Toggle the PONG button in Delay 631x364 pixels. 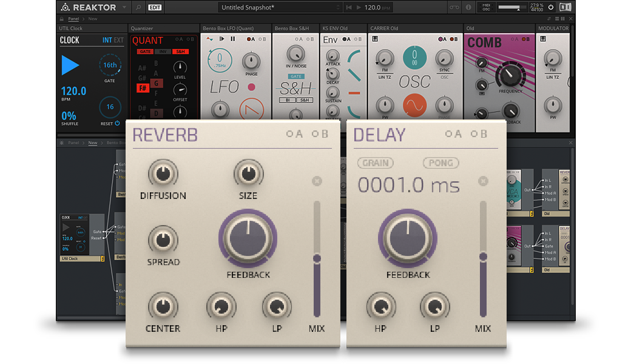point(440,163)
